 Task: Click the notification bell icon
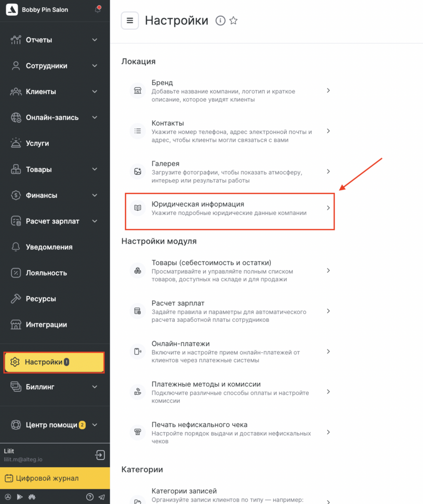tap(98, 9)
